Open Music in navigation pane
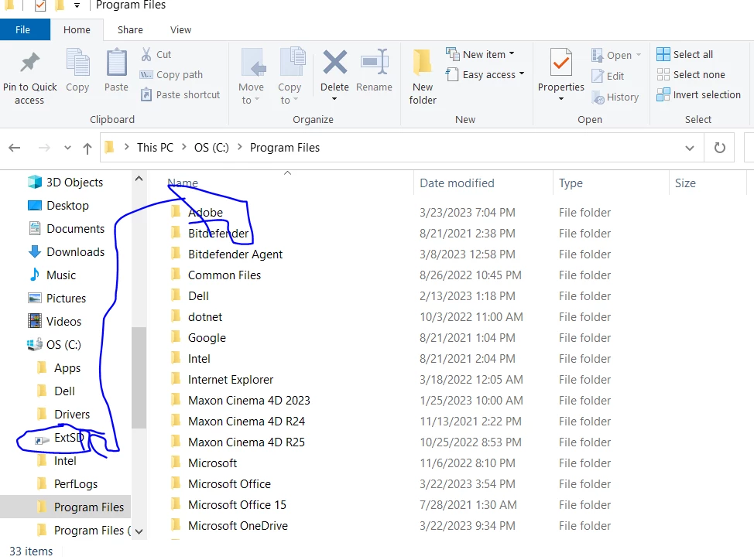The height and width of the screenshot is (560, 754). pos(53,275)
